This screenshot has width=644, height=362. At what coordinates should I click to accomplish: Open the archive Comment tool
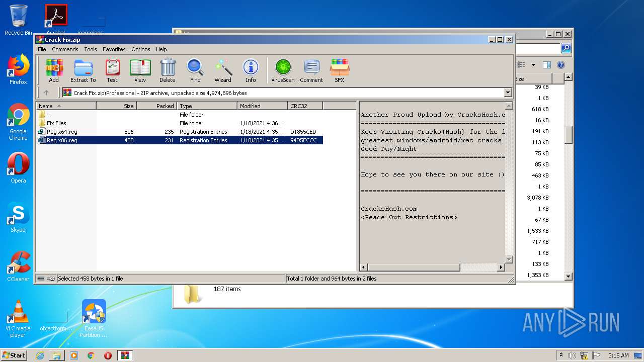point(311,70)
